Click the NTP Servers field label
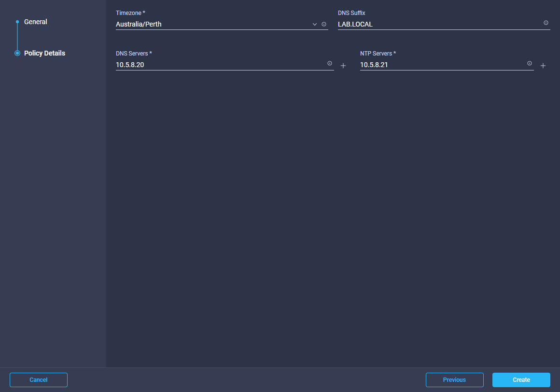 (x=378, y=53)
